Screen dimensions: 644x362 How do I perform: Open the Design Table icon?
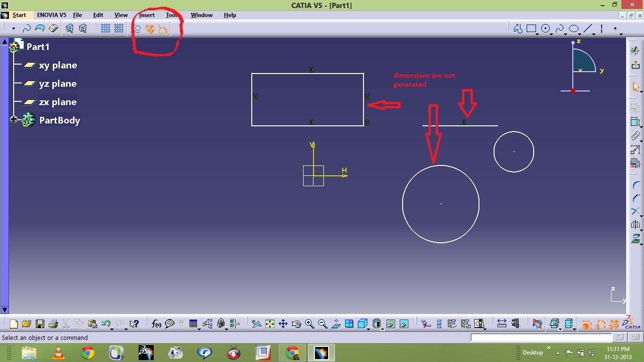pyautogui.click(x=193, y=324)
